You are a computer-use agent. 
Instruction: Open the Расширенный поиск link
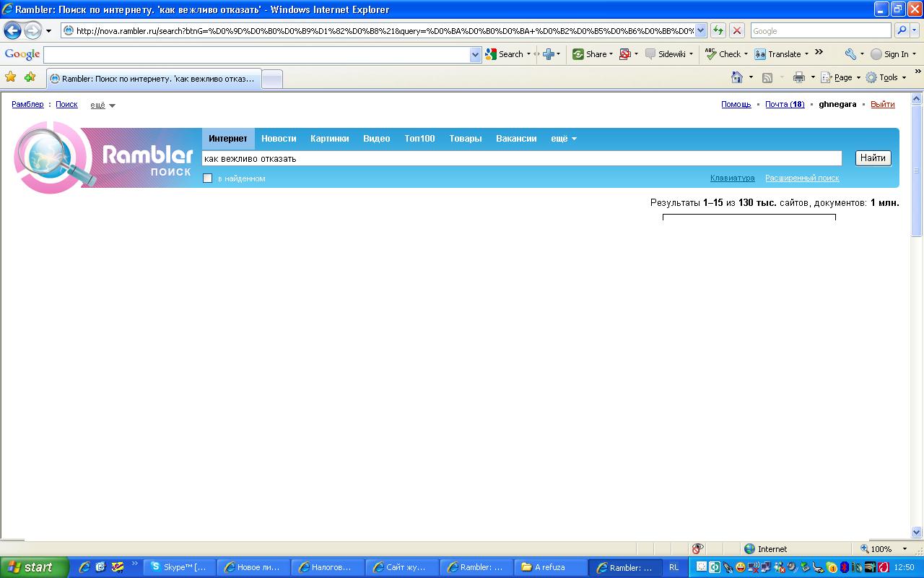802,178
